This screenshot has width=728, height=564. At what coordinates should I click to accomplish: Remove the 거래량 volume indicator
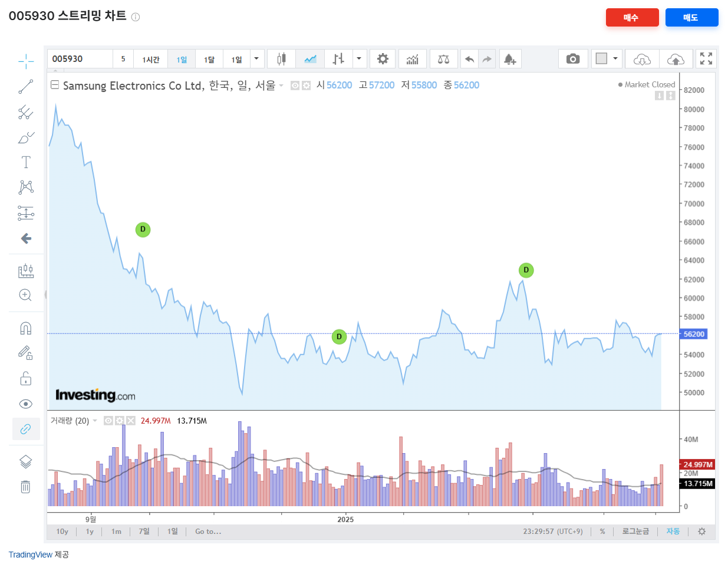[x=130, y=421]
